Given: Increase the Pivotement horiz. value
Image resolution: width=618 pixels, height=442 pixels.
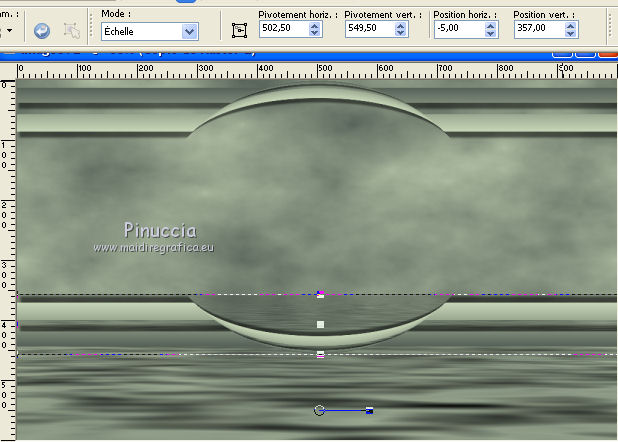Looking at the screenshot, I should click(x=315, y=25).
